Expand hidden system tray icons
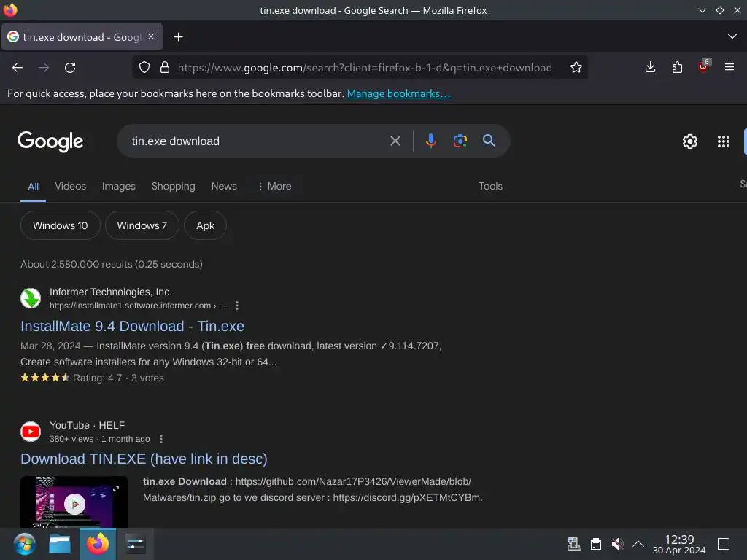The height and width of the screenshot is (560, 747). coord(638,544)
